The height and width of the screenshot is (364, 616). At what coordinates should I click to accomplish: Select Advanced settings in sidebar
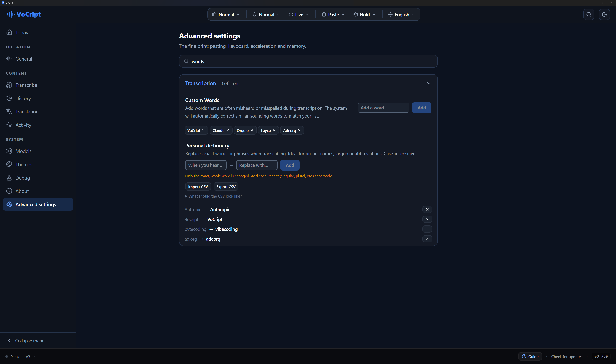click(x=38, y=204)
